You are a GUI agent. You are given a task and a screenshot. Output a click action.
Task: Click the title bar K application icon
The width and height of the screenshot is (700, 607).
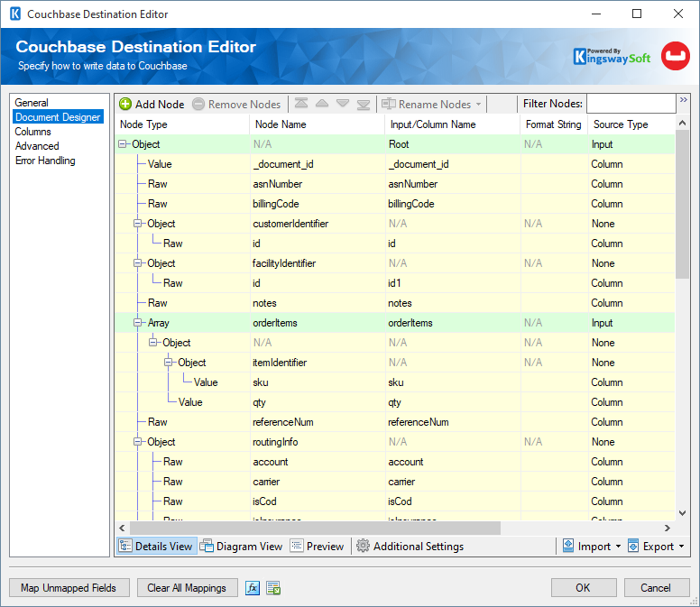click(15, 14)
